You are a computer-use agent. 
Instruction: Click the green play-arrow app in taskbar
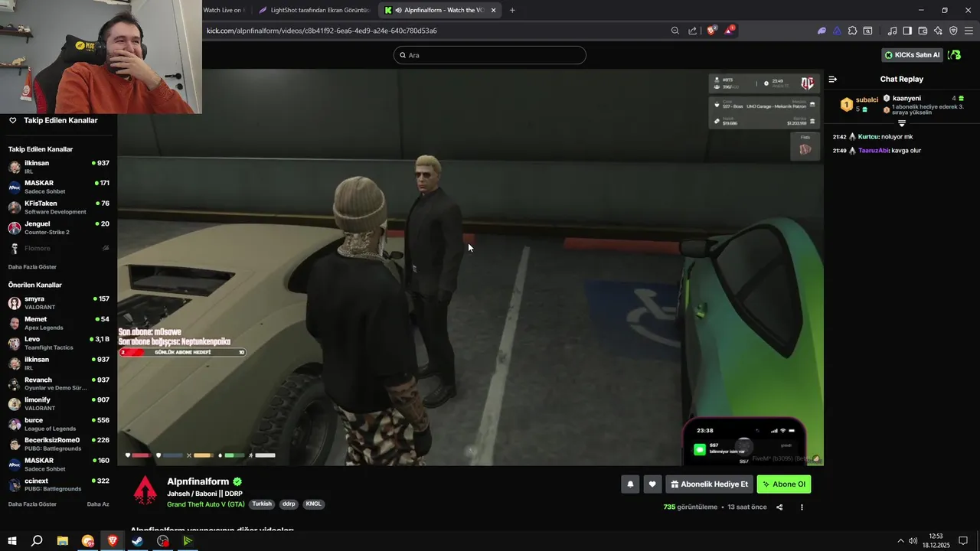coord(188,541)
